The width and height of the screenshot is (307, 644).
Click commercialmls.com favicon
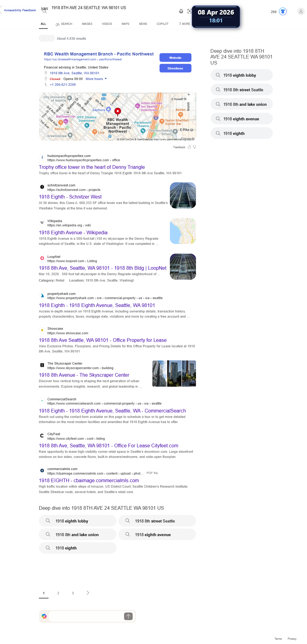(42, 471)
